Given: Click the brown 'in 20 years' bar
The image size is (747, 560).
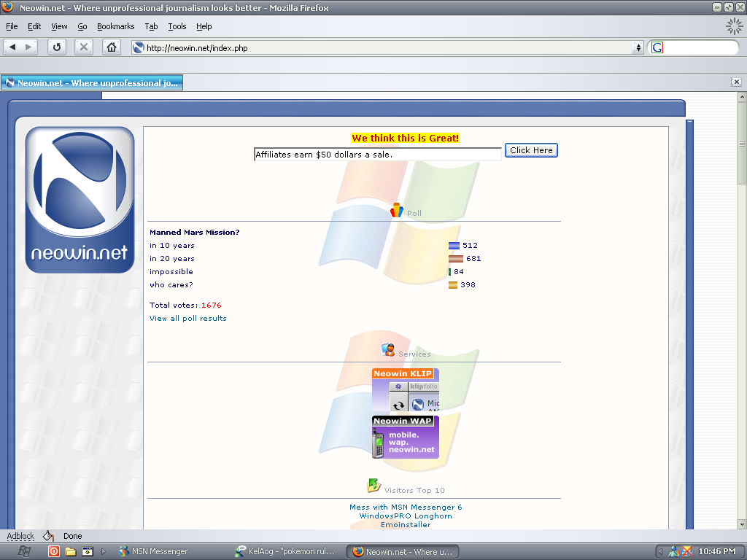Looking at the screenshot, I should 456,259.
